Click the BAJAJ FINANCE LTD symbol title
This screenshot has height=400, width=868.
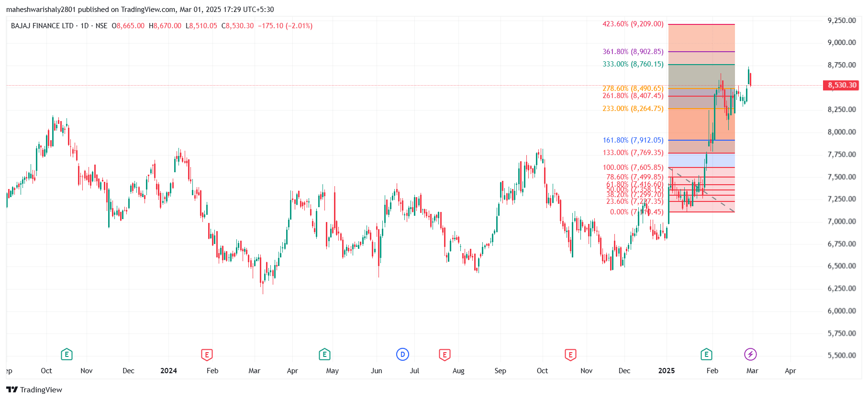42,26
